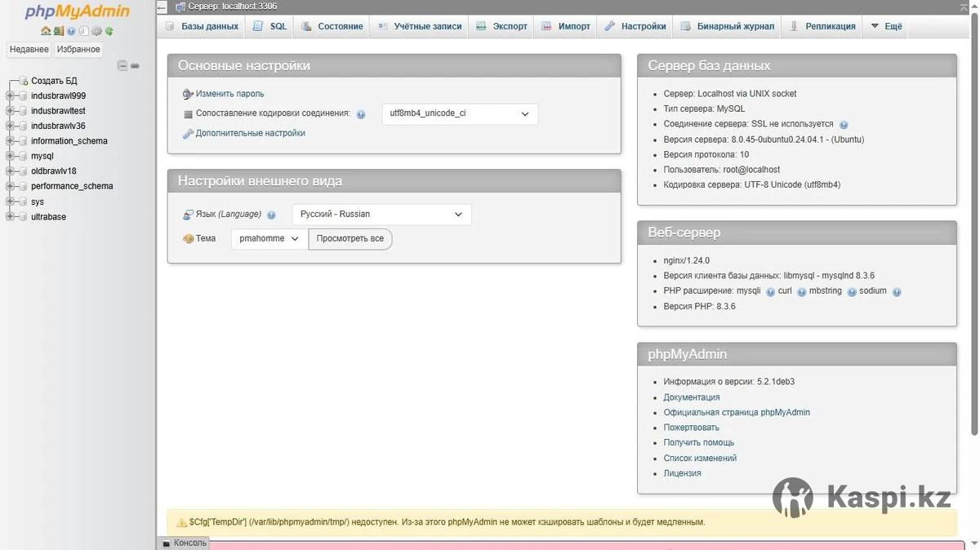Screen dimensions: 980x550
Task: Click the collapse all tree icon
Action: (x=122, y=65)
